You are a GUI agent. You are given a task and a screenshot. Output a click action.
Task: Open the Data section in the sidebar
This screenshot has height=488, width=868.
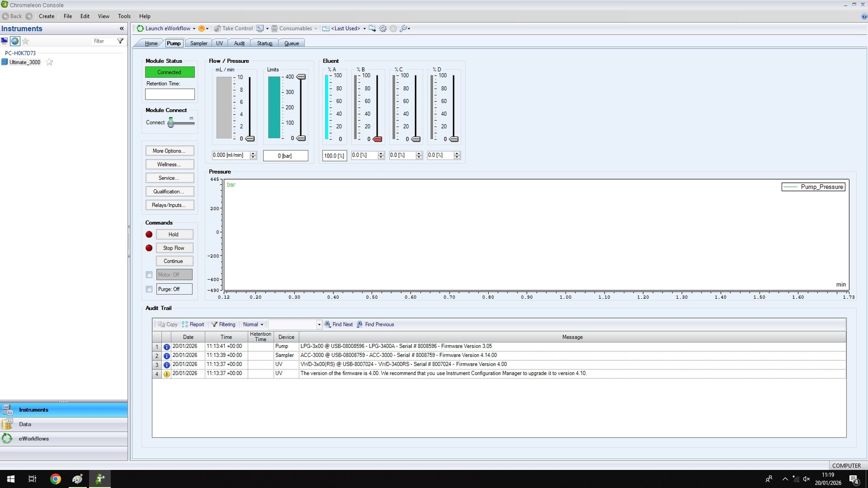pyautogui.click(x=25, y=424)
